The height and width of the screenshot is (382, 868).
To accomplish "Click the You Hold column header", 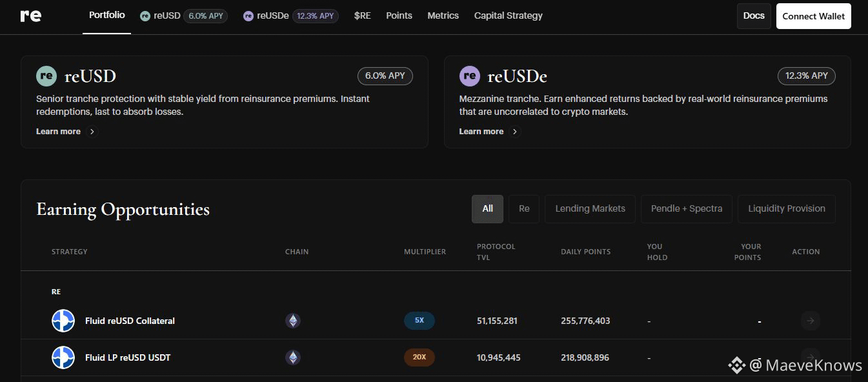I will [x=657, y=252].
